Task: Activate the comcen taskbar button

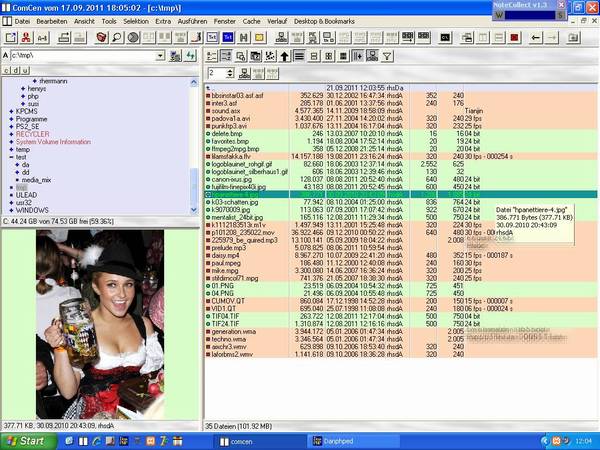Action: point(259,442)
